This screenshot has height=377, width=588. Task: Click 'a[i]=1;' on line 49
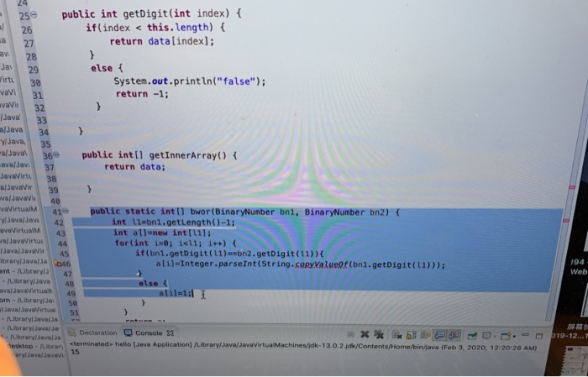pyautogui.click(x=176, y=293)
